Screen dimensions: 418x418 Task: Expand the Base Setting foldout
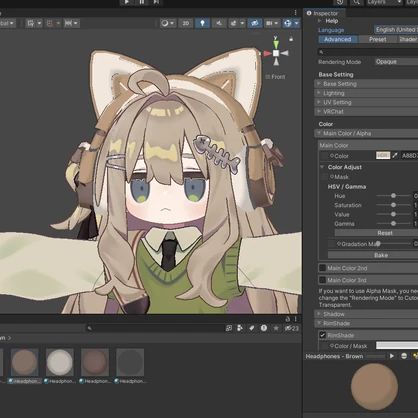pyautogui.click(x=366, y=84)
